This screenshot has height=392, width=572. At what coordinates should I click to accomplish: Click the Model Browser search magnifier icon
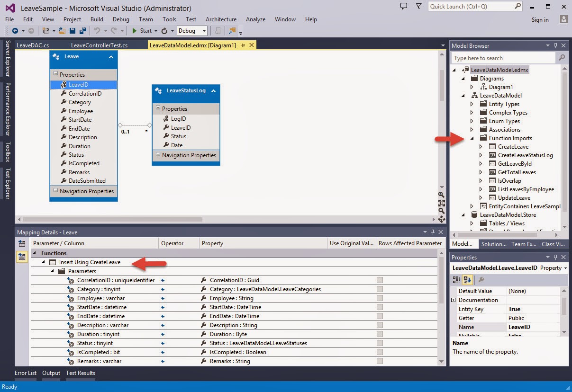tap(562, 58)
